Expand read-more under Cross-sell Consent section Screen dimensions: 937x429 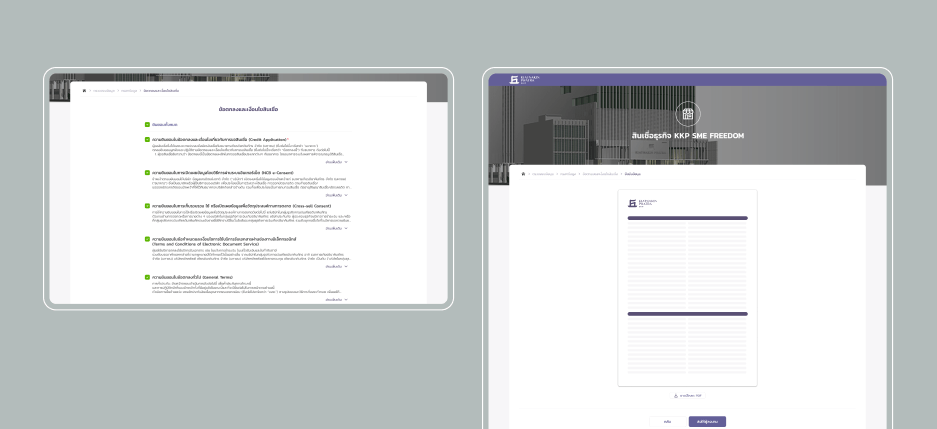point(336,229)
